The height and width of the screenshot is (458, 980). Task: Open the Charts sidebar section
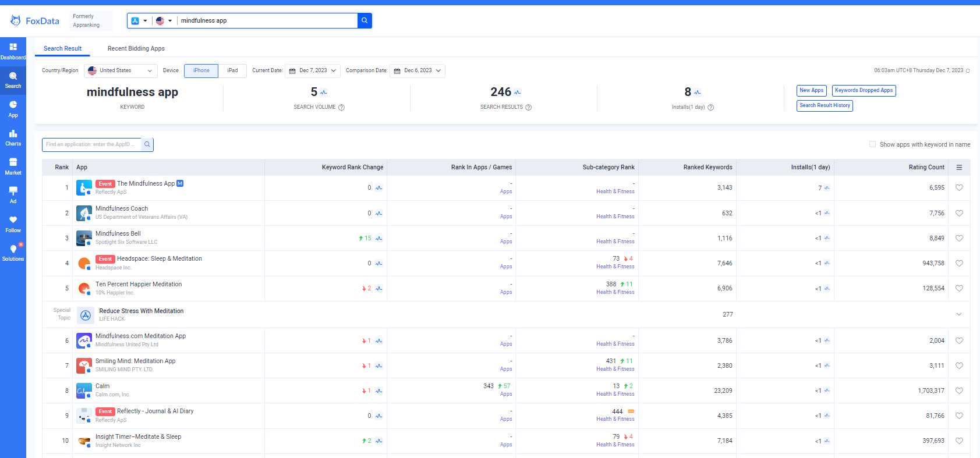click(x=13, y=137)
